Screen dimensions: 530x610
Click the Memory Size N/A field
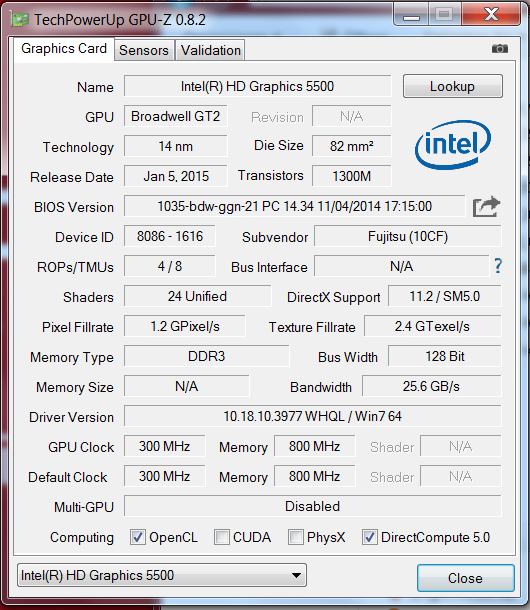186,386
